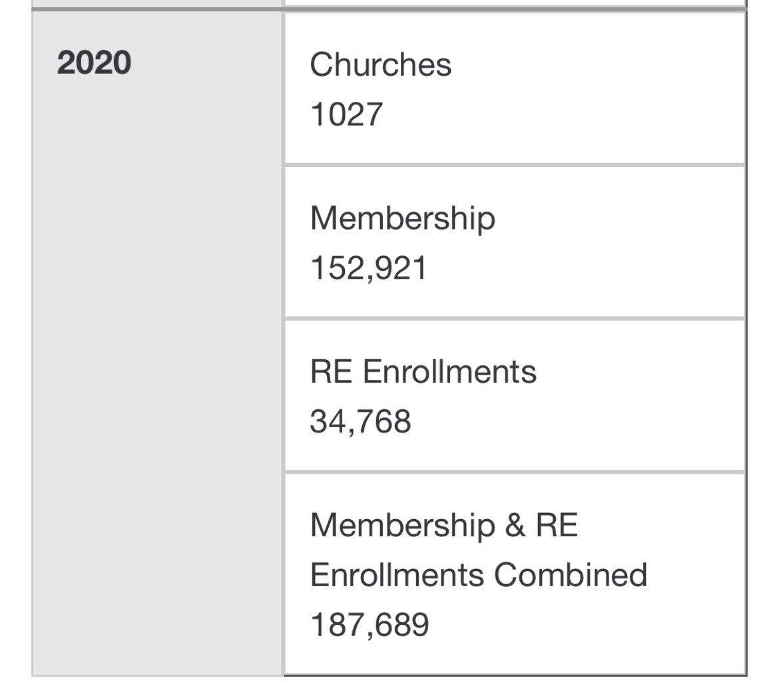Select the RE Enrollments label
779x700 pixels.
click(x=423, y=371)
